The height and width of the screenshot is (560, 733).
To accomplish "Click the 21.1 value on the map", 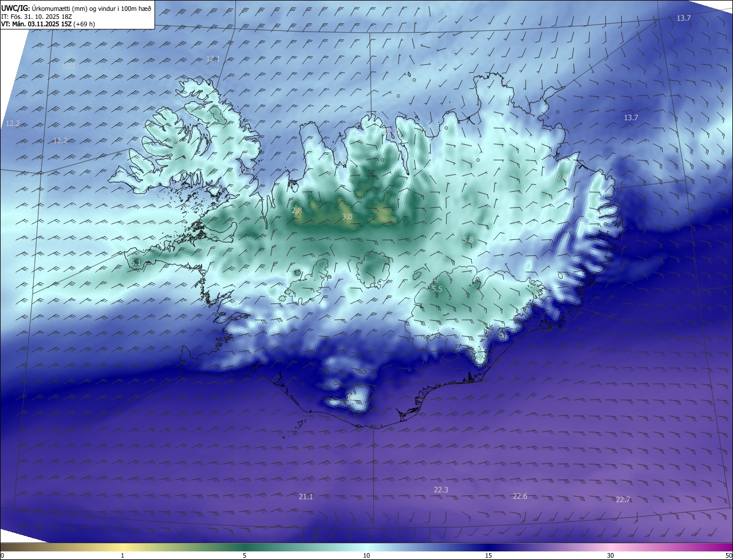I will click(306, 496).
